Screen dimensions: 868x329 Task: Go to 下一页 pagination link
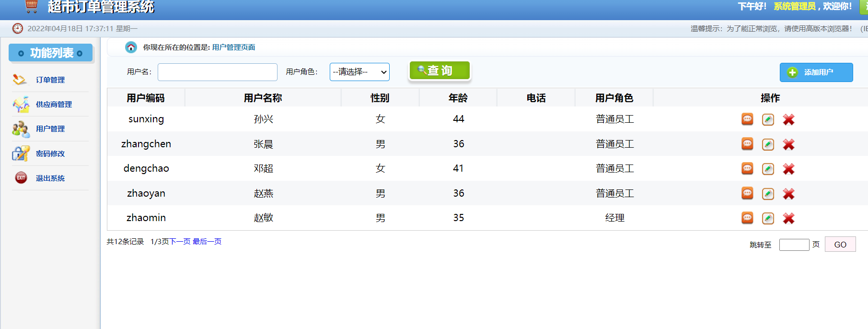(x=180, y=242)
